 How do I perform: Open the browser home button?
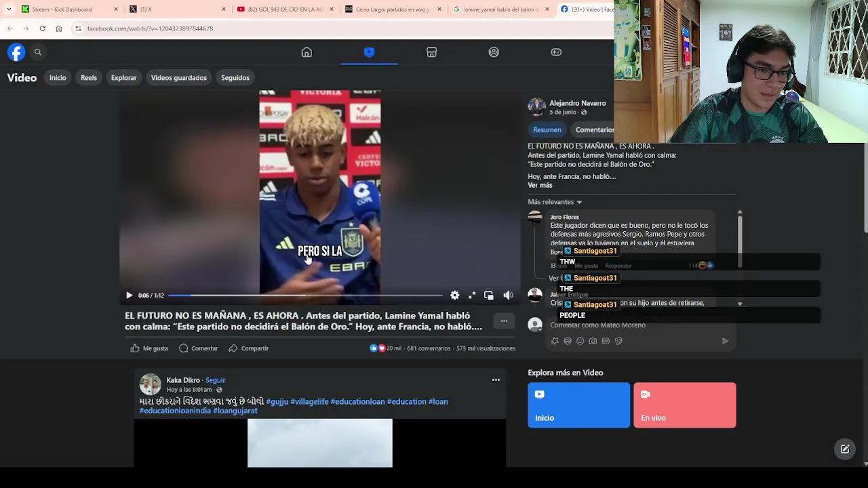[x=59, y=28]
